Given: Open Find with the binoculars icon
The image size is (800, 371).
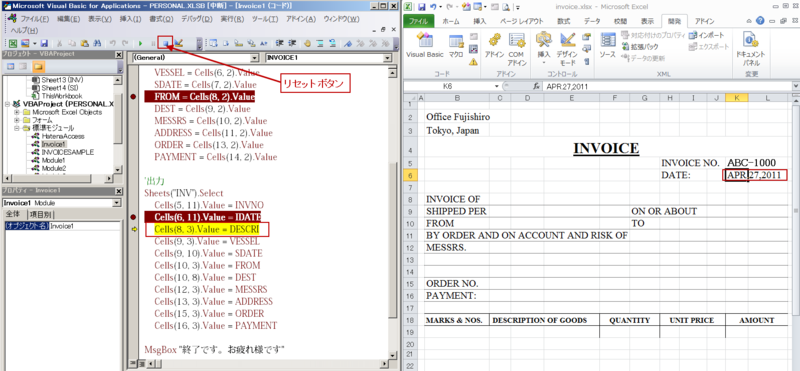Looking at the screenshot, I should (97, 43).
